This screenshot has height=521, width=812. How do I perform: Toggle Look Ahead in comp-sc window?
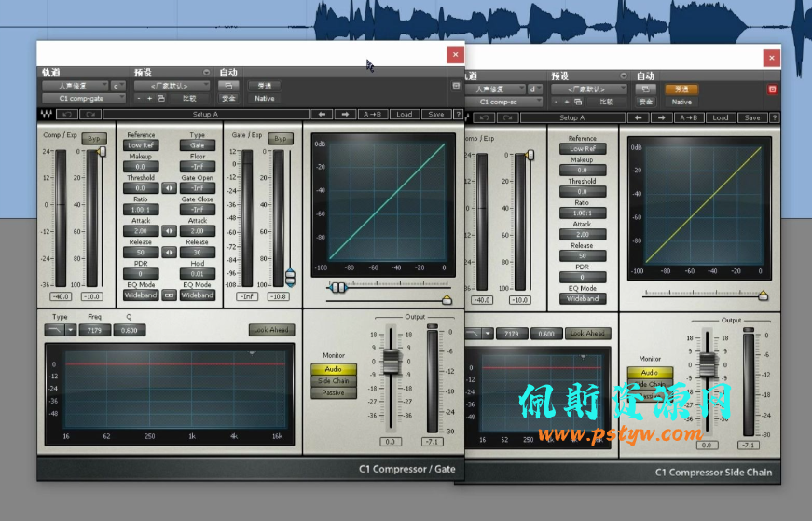click(587, 334)
